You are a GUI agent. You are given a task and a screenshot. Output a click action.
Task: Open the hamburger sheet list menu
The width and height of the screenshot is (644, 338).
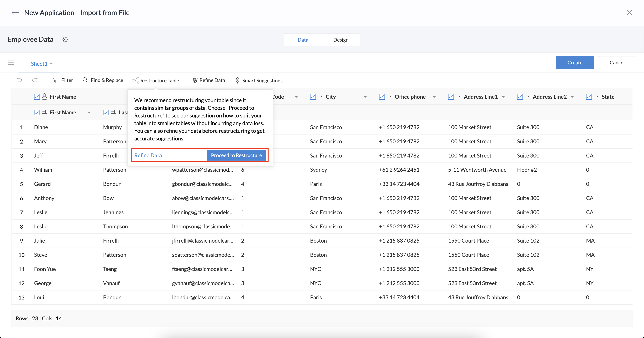pyautogui.click(x=11, y=63)
